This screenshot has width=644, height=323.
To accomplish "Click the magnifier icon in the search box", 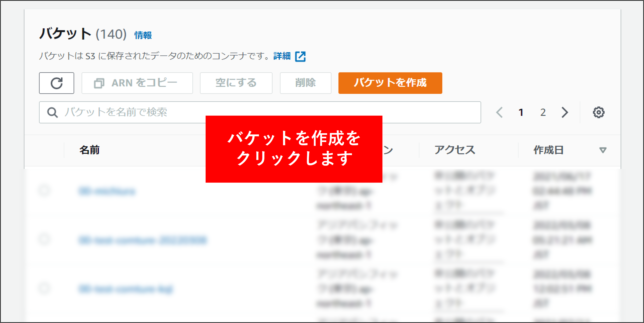I will (x=52, y=113).
